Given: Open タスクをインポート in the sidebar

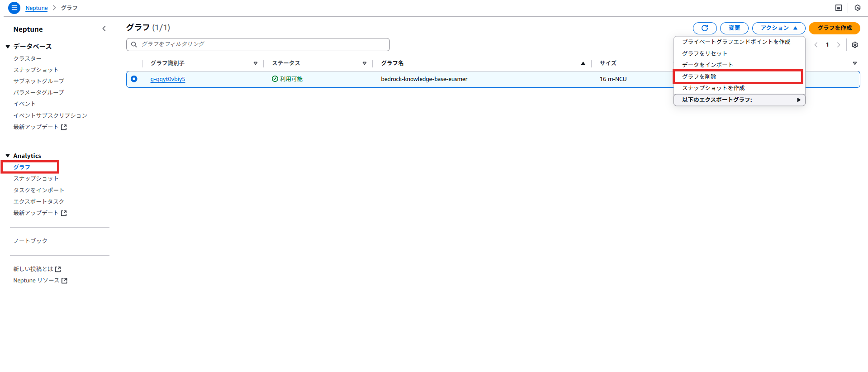Looking at the screenshot, I should (39, 190).
